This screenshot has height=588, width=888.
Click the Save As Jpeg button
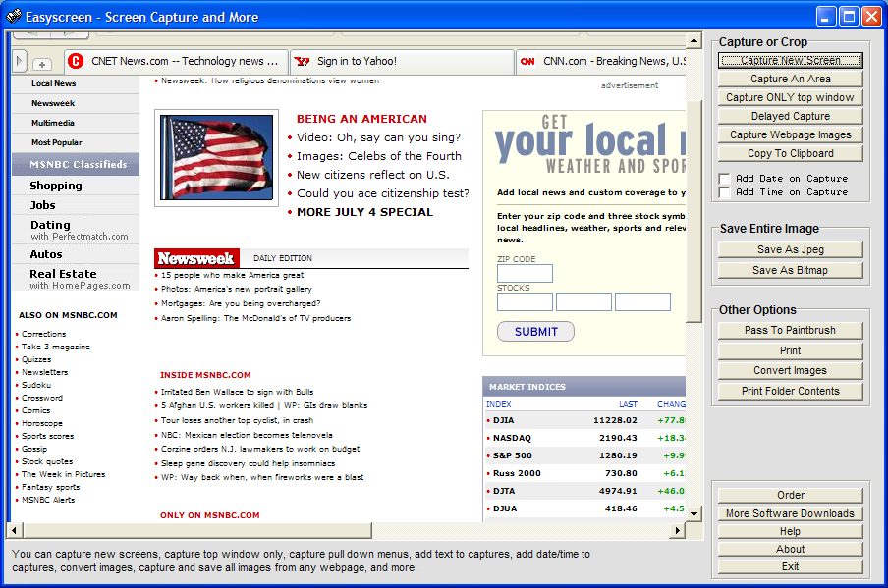pos(790,250)
